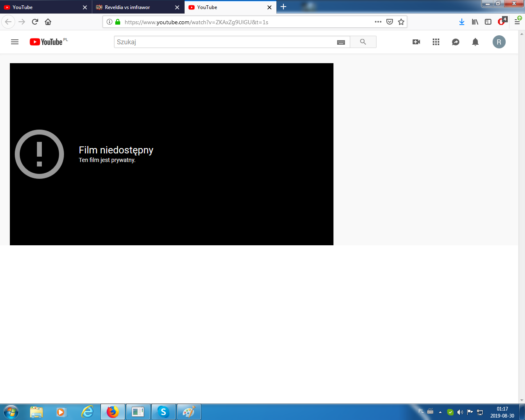
Task: Open the Windows Start menu
Action: pyautogui.click(x=11, y=412)
